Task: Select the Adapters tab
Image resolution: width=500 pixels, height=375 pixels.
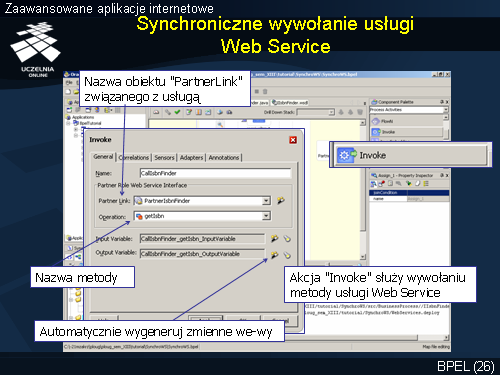Action: [191, 157]
